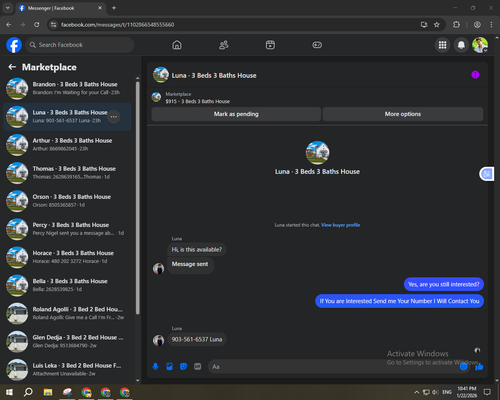
Task: Open Glen Dedja conversation
Action: (68, 341)
